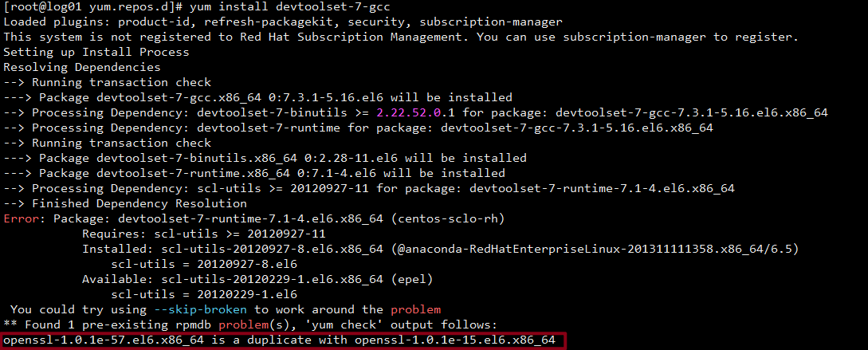Viewport: 868px width, 350px height.
Task: Click the first Running transaction check line
Action: coord(108,82)
